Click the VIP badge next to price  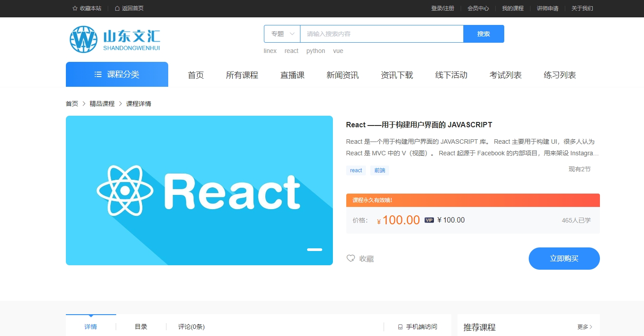(x=429, y=220)
